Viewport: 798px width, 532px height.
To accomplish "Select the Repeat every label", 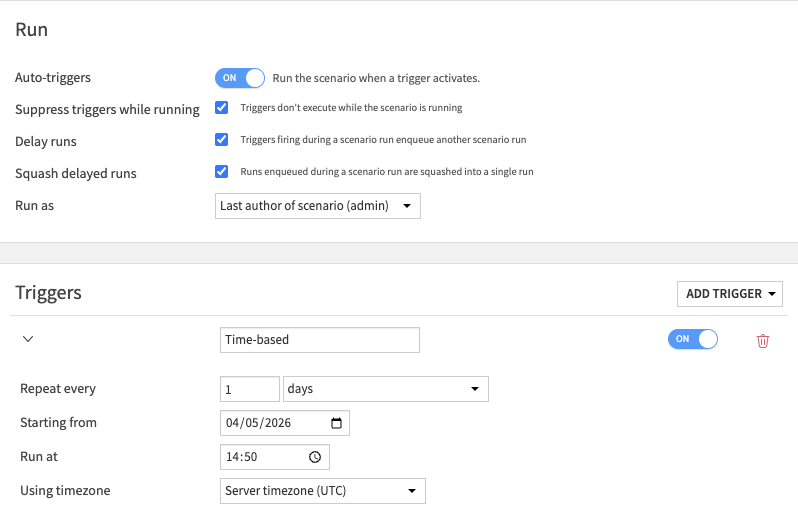I will [58, 388].
